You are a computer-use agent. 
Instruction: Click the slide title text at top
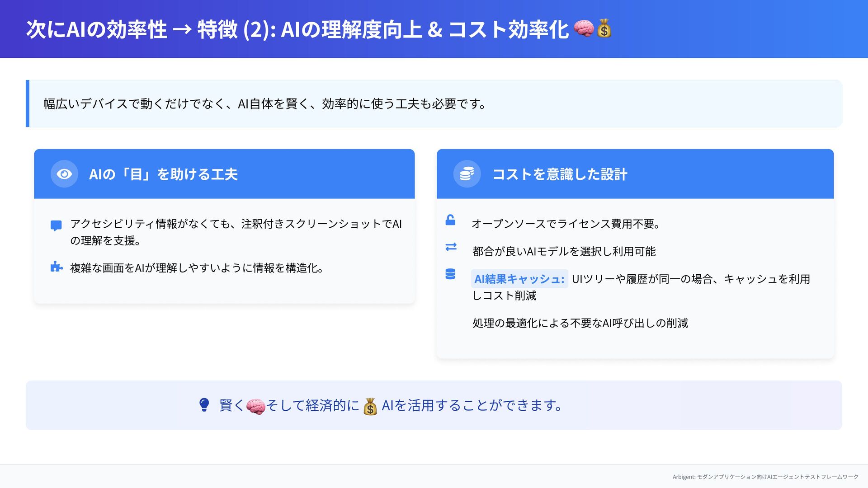click(x=297, y=29)
